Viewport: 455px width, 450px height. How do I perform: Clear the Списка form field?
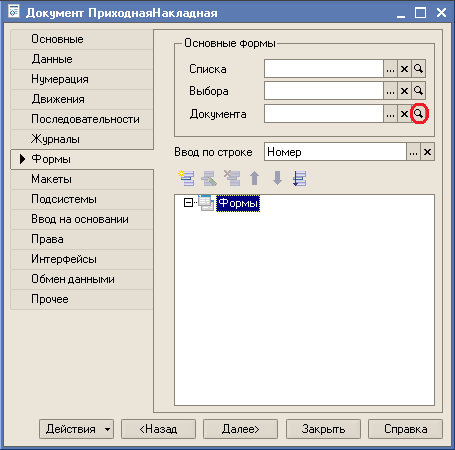404,69
